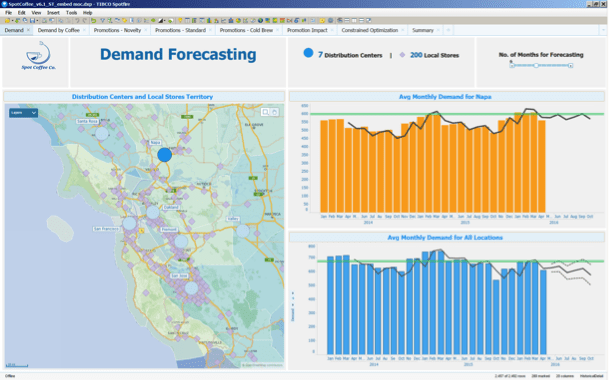Open the Edit menu

point(21,12)
